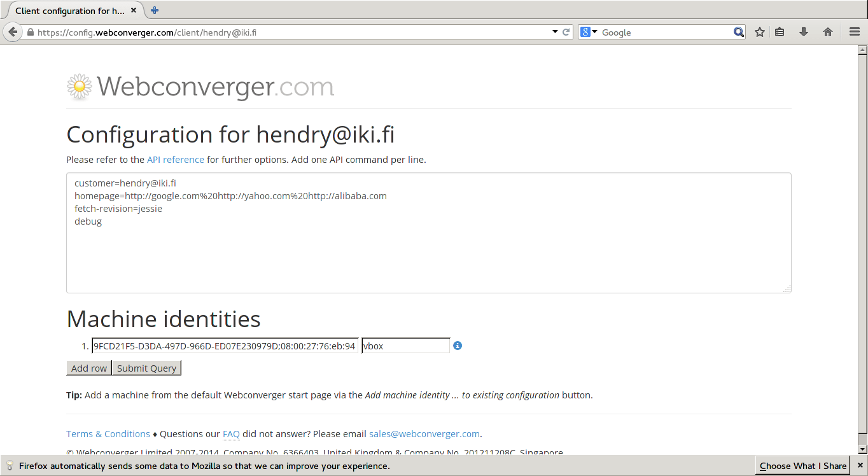The width and height of the screenshot is (868, 476).
Task: Click the sales@webconverger.com email link
Action: click(x=424, y=434)
